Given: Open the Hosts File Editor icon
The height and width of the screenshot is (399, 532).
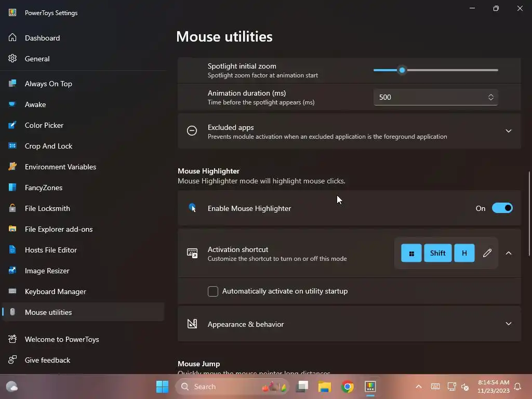Looking at the screenshot, I should coord(12,250).
